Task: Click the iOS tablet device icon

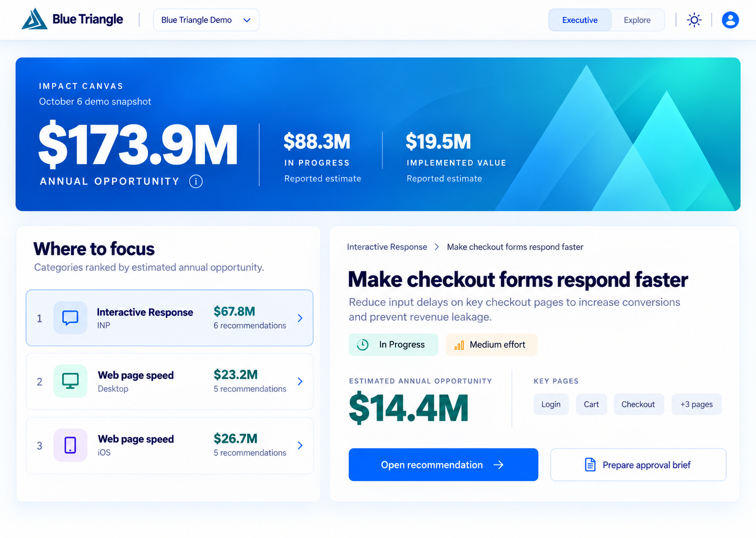Action: click(x=70, y=445)
